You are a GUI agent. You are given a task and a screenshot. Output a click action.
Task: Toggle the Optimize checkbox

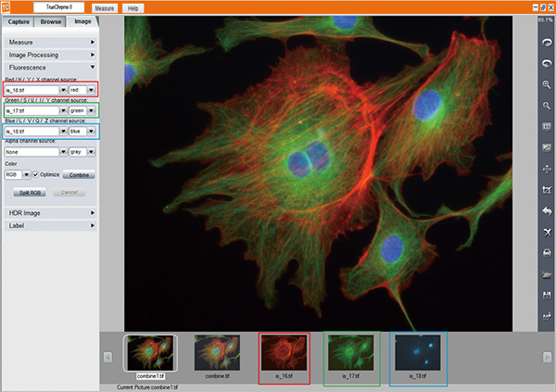click(36, 174)
